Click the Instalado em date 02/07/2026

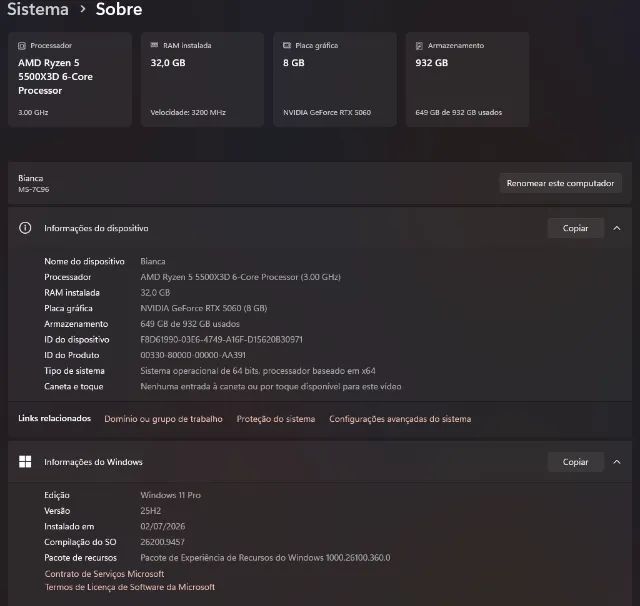coord(163,526)
